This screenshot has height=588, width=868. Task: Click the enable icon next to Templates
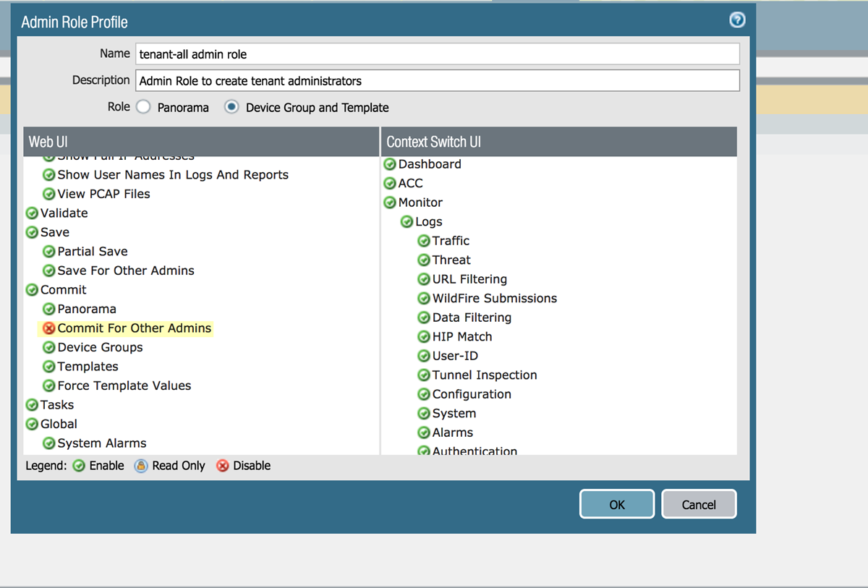pos(49,367)
